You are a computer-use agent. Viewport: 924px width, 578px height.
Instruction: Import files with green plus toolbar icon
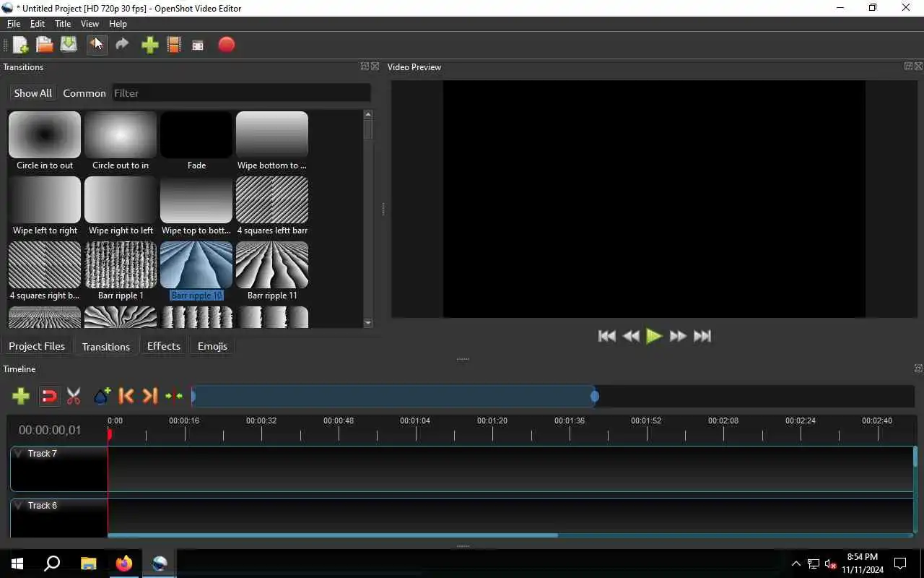[149, 45]
